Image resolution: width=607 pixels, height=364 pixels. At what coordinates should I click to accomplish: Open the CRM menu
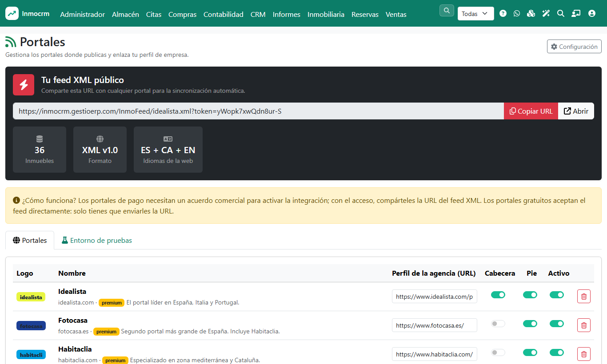[258, 14]
